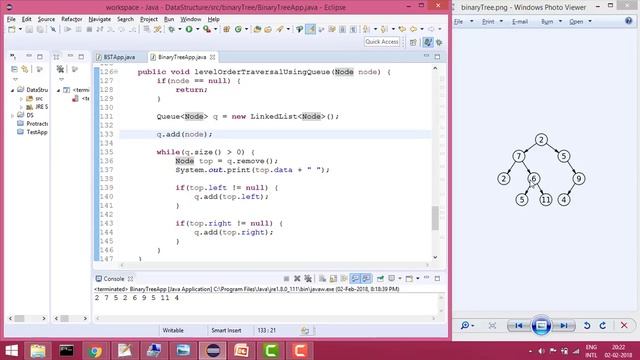Open the Open Console dropdown arrow

418,279
